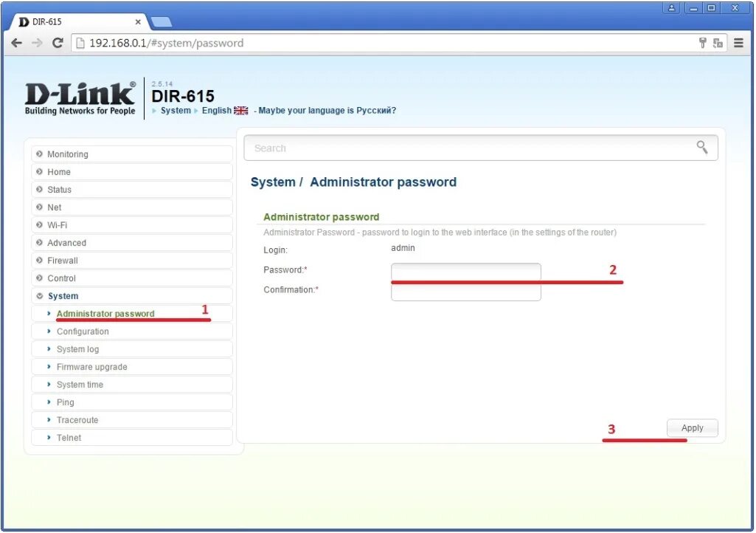The width and height of the screenshot is (756, 533).
Task: Open the Telnet settings
Action: pos(131,438)
